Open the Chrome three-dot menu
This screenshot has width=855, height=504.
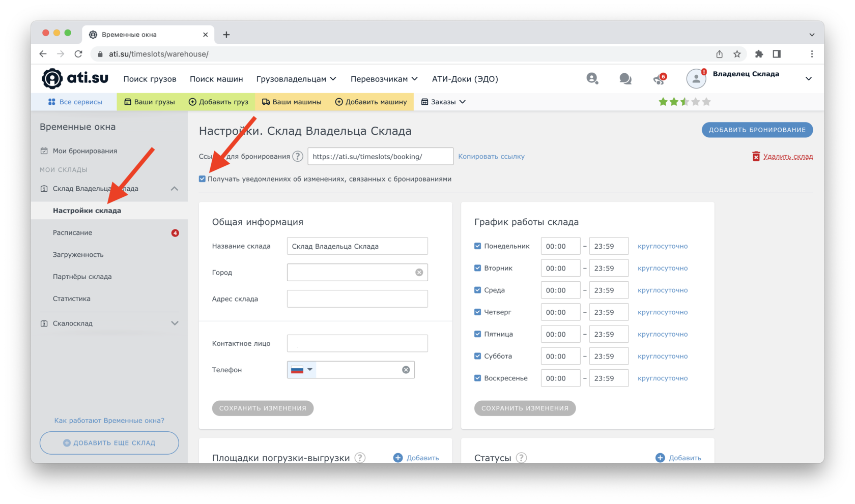coord(812,54)
